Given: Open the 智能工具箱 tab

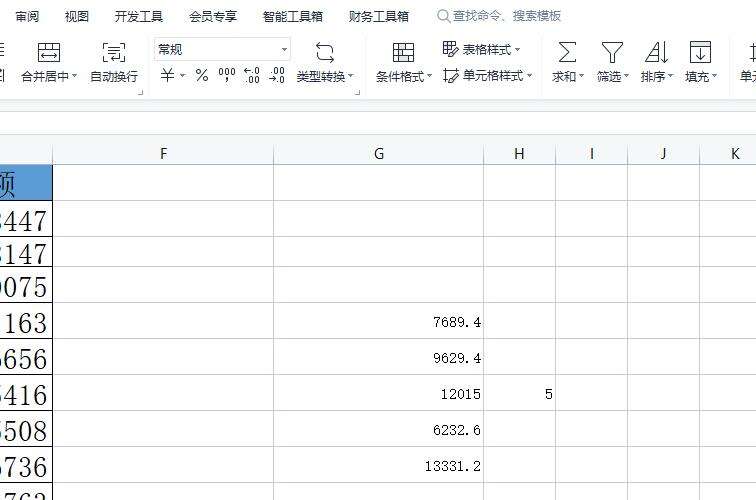Looking at the screenshot, I should [x=293, y=16].
